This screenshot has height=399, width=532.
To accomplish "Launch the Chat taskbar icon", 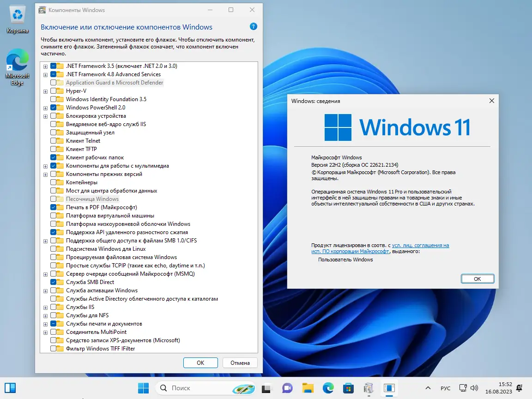I will coord(287,388).
